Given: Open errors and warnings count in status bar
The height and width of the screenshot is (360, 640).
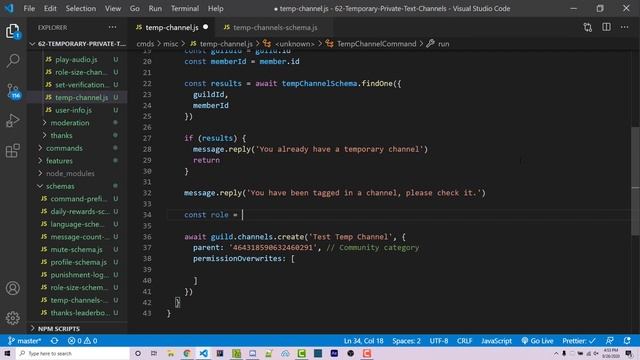Looking at the screenshot, I should click(x=82, y=341).
